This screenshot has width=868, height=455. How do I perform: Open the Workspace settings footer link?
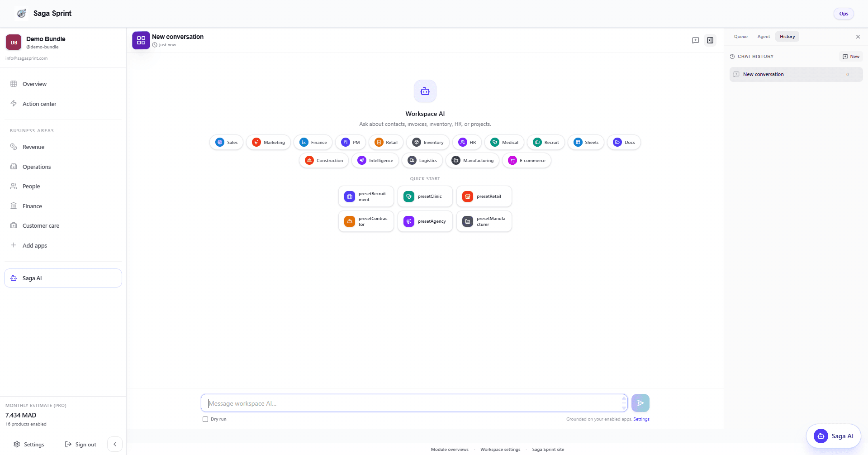500,450
